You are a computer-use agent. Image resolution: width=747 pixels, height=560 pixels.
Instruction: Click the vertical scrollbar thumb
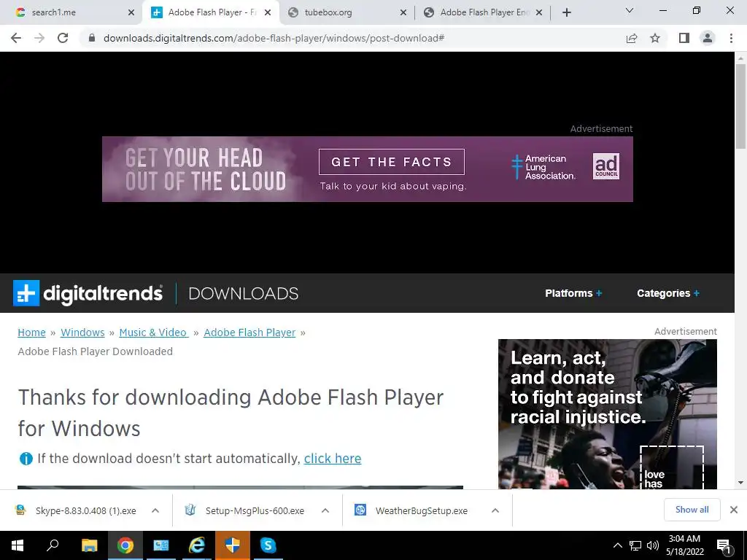click(740, 106)
